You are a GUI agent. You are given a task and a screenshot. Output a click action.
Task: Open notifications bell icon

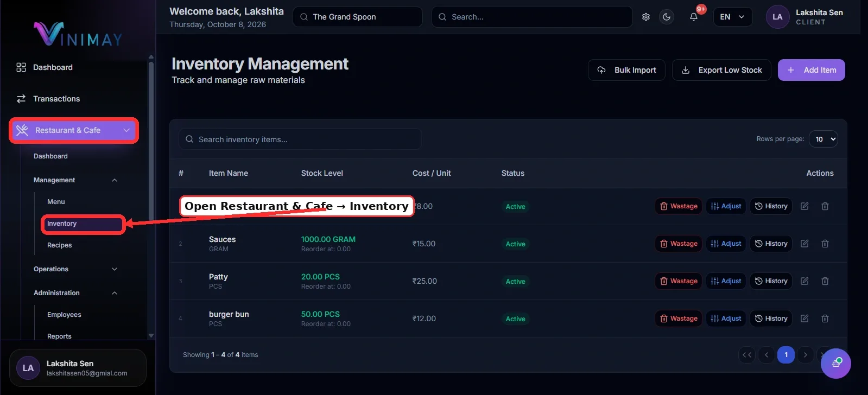694,17
